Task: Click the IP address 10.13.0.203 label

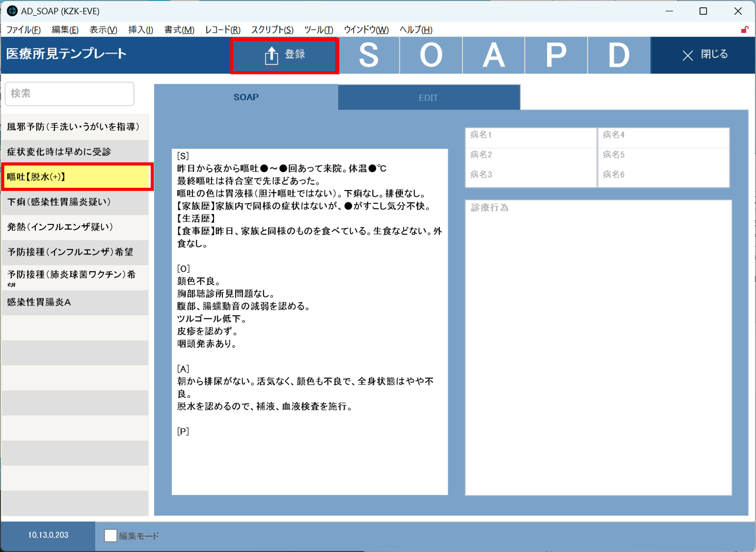Action: [x=48, y=535]
